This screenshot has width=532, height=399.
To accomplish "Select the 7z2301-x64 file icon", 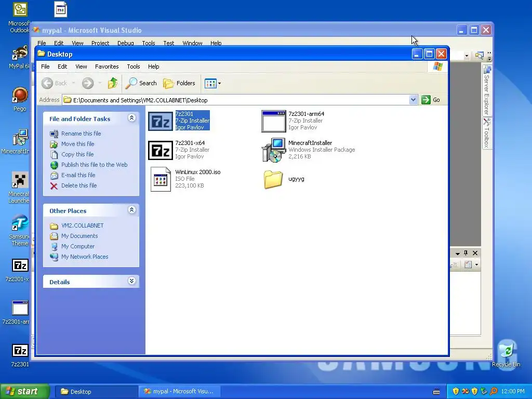I will pyautogui.click(x=161, y=150).
